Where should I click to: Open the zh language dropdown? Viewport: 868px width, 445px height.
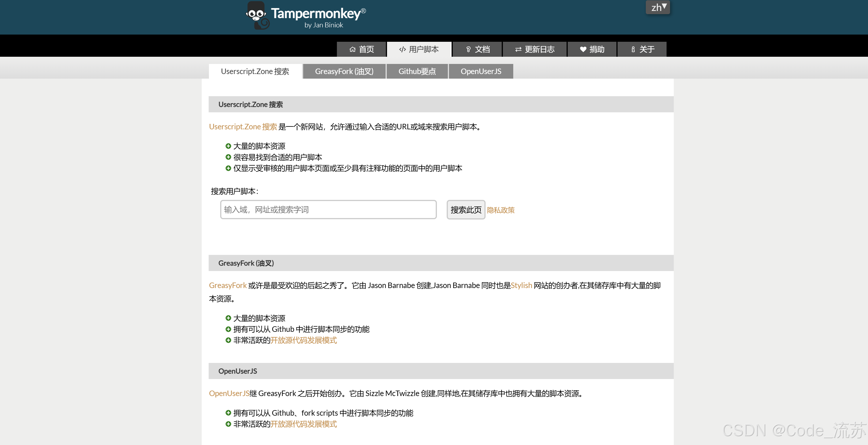pyautogui.click(x=658, y=7)
